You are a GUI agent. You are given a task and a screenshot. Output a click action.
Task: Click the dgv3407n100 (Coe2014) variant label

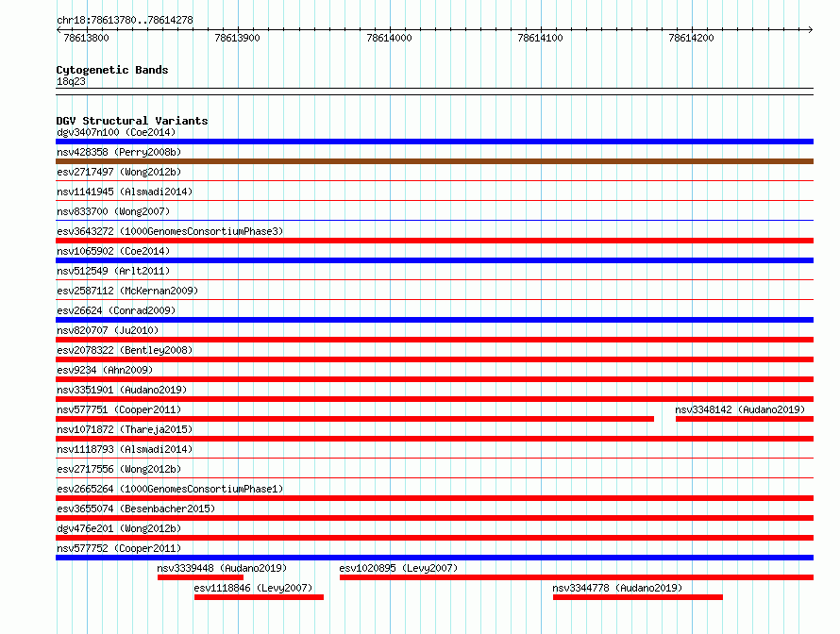pyautogui.click(x=116, y=132)
